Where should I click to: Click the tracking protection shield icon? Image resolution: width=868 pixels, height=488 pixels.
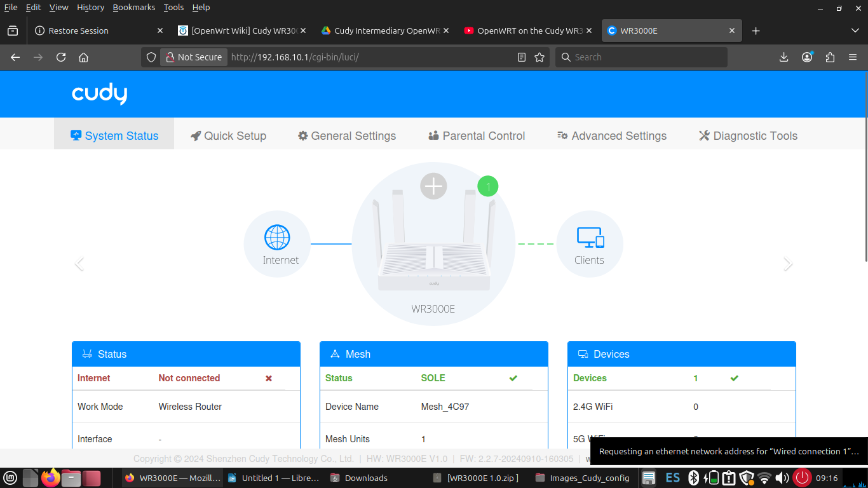click(151, 57)
